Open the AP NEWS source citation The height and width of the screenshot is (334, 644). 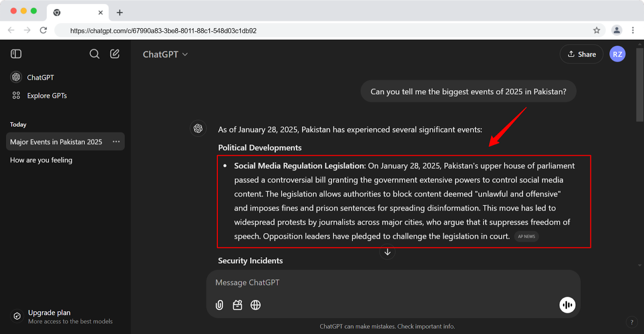click(x=526, y=236)
